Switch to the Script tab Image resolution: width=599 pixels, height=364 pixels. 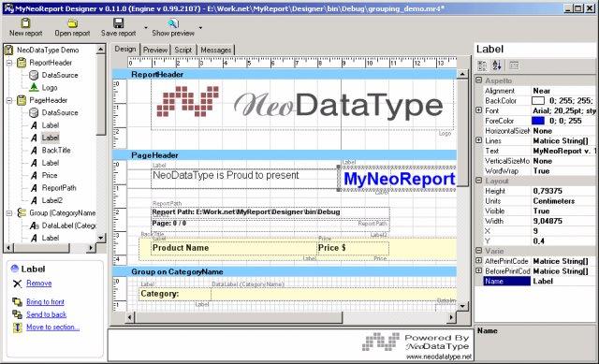[183, 50]
